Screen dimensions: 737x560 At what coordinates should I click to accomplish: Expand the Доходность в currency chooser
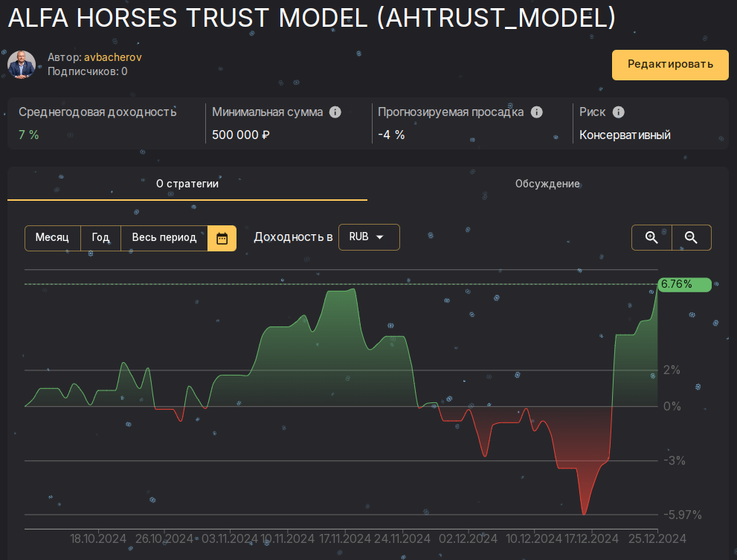tap(369, 237)
